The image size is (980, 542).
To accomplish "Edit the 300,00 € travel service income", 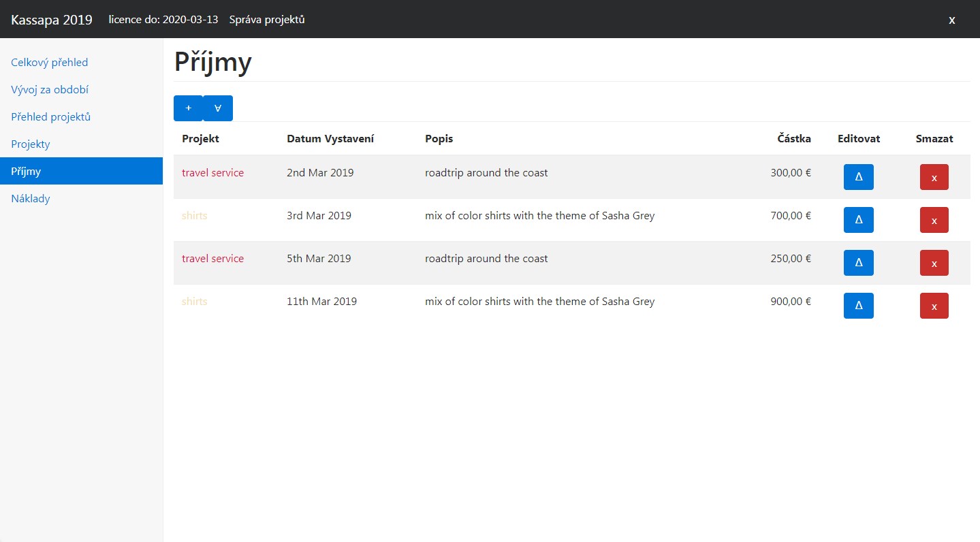I will pyautogui.click(x=858, y=177).
